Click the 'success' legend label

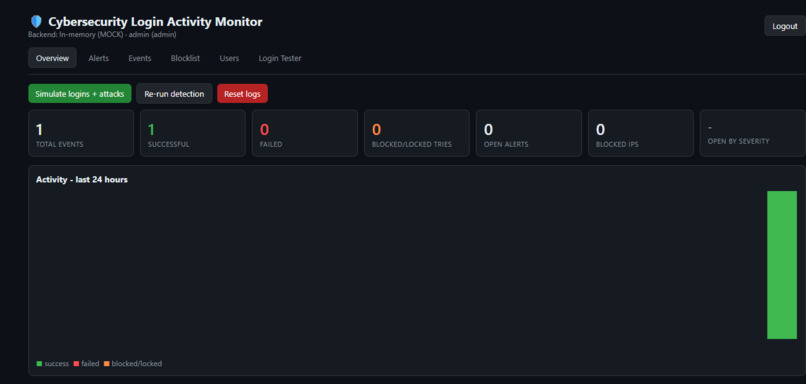coord(57,363)
